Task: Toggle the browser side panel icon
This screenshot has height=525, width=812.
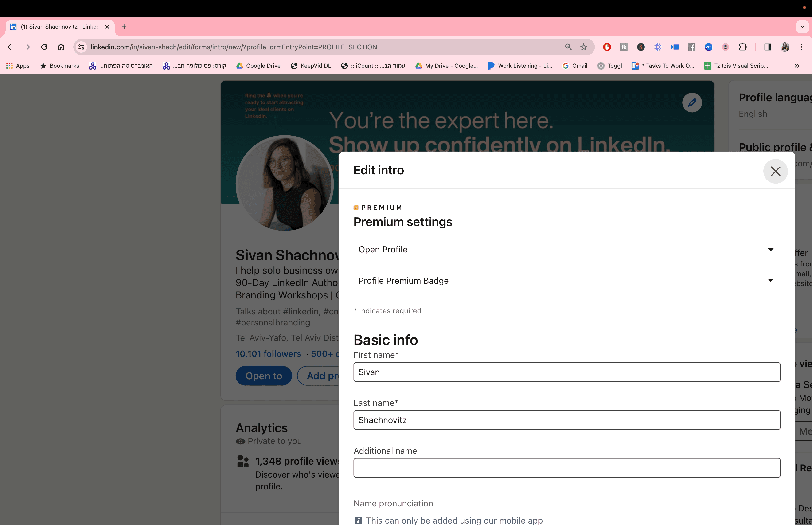Action: pyautogui.click(x=767, y=47)
